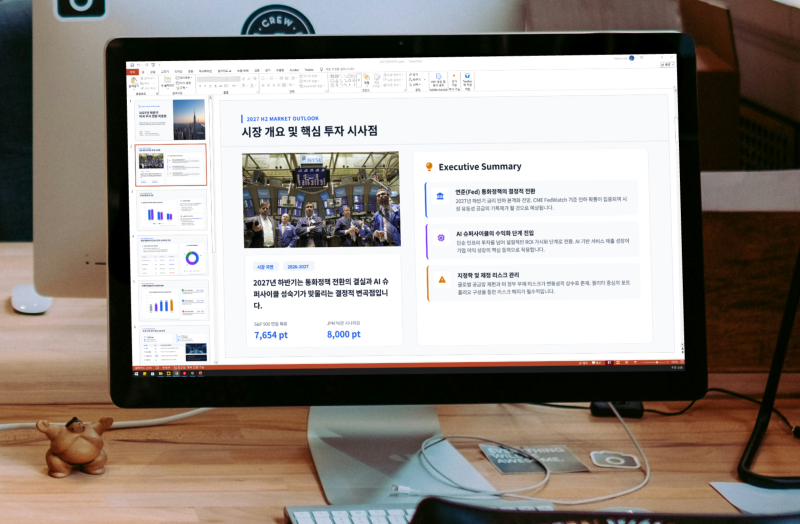Click the Redo icon in the quick access toolbar

[147, 65]
